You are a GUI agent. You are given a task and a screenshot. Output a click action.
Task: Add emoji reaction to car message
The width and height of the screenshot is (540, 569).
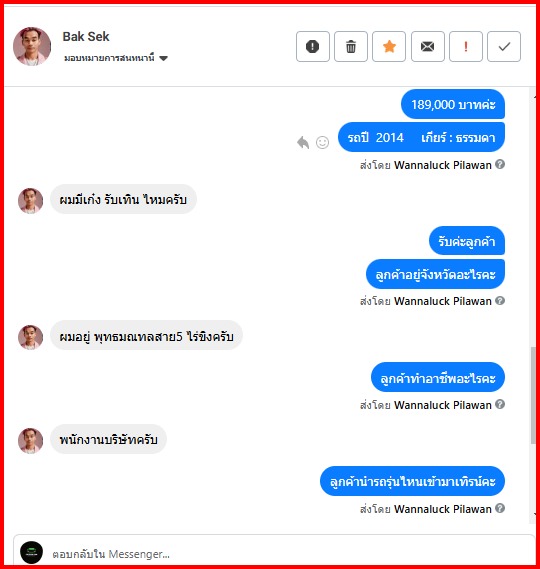pos(322,142)
